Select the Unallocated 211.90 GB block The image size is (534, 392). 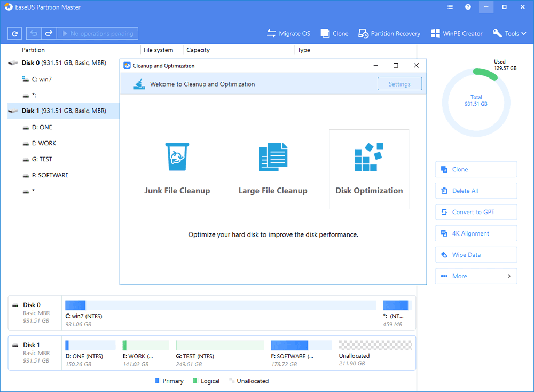click(375, 354)
